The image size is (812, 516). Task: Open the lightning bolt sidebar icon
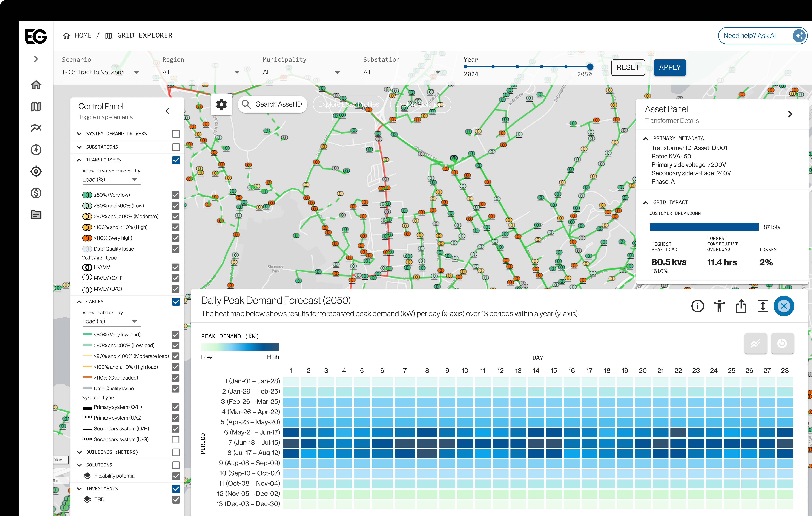[36, 150]
